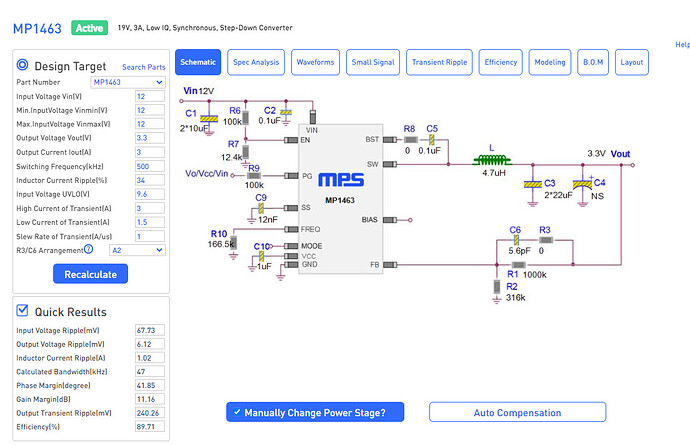The width and height of the screenshot is (690, 445).
Task: Click the Min.InputVoltage Vinmin field
Action: tap(150, 110)
